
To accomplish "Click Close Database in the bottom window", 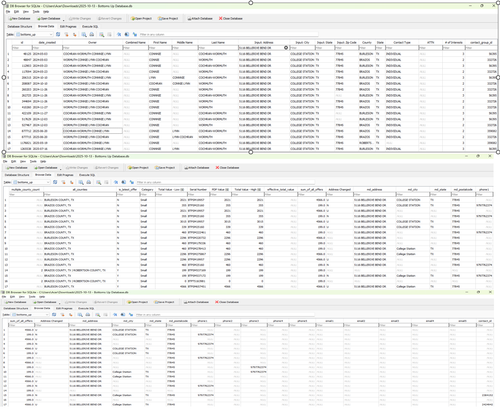I will click(x=226, y=302).
